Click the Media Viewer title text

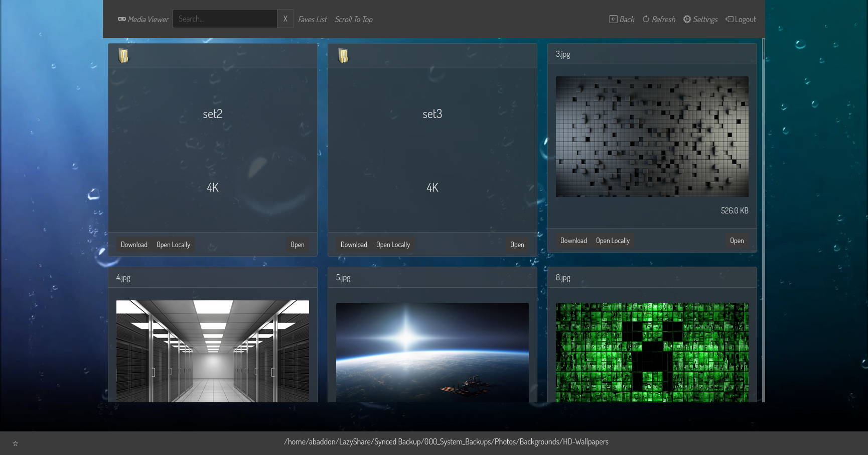coord(148,19)
